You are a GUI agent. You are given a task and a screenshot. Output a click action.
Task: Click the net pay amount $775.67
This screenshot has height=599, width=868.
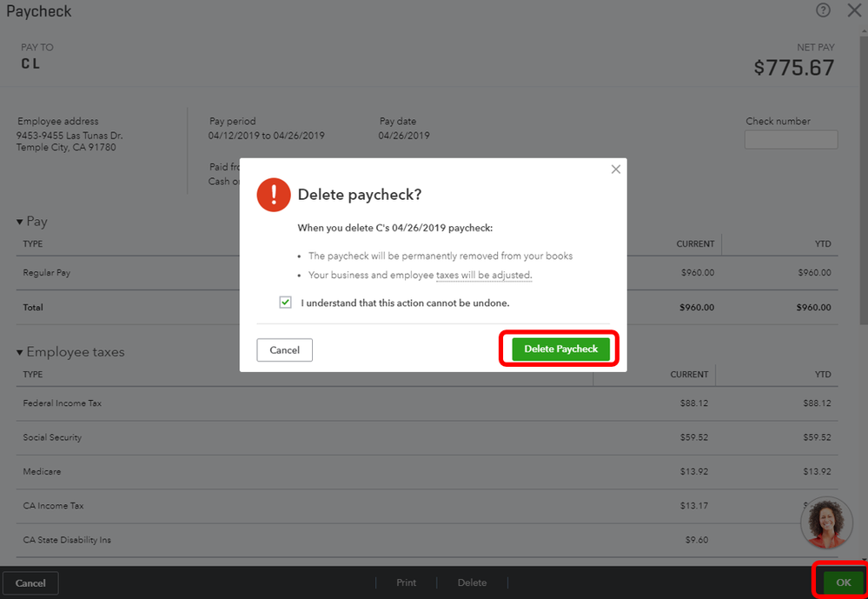click(x=793, y=68)
